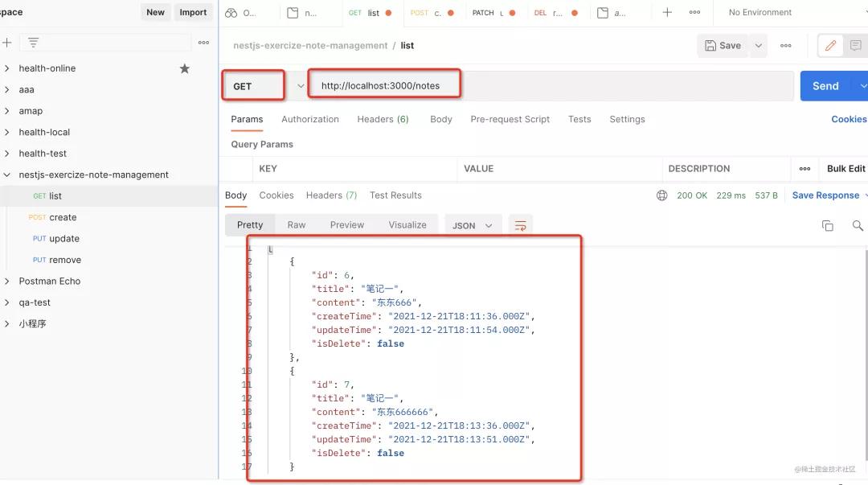
Task: Select the response Body tab
Action: (x=235, y=195)
